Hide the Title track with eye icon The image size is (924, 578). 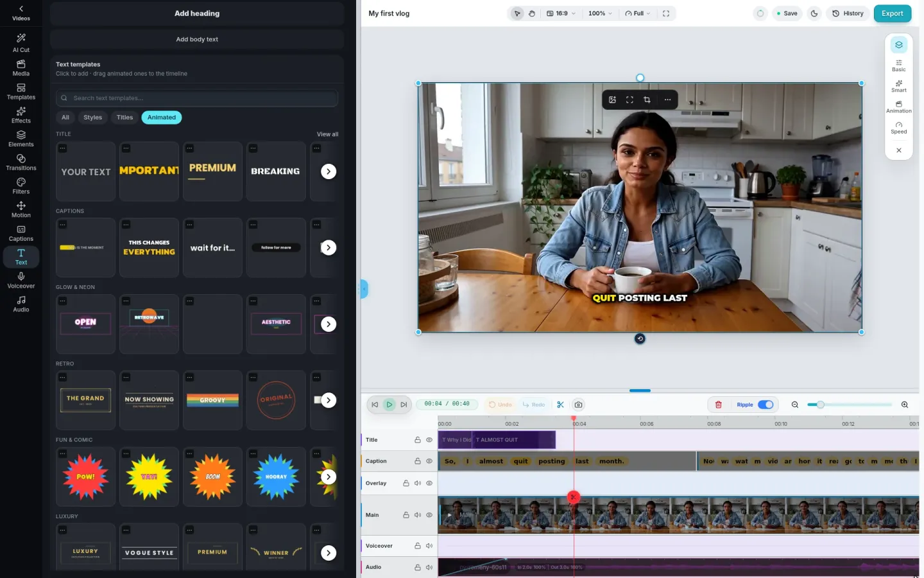coord(429,440)
